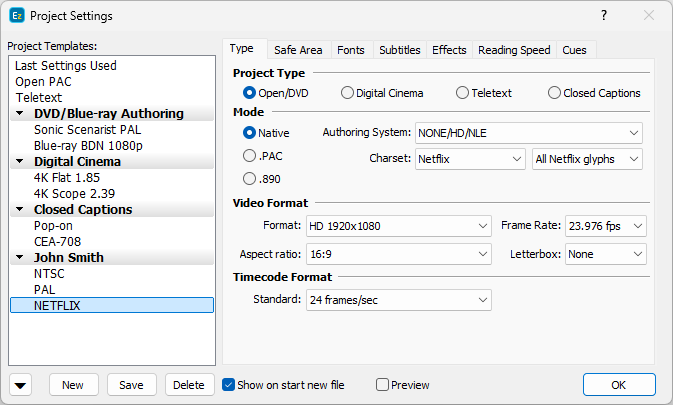Open the Timecode Standard dropdown
The height and width of the screenshot is (405, 673).
pyautogui.click(x=398, y=299)
